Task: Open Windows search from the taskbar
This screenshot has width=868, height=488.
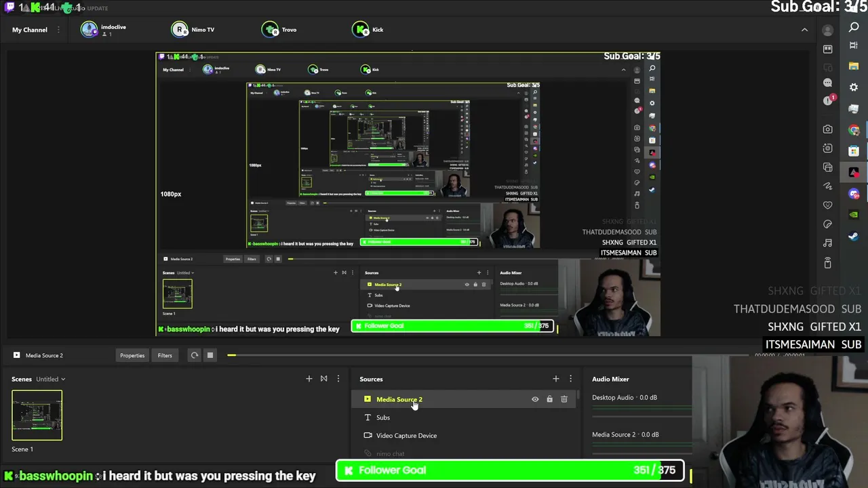Action: 854,27
